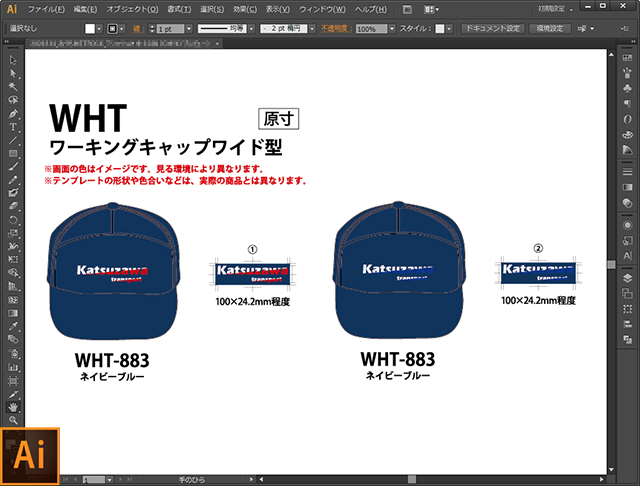Click the vertical scrollbar thumb
This screenshot has width=640, height=486.
click(611, 265)
